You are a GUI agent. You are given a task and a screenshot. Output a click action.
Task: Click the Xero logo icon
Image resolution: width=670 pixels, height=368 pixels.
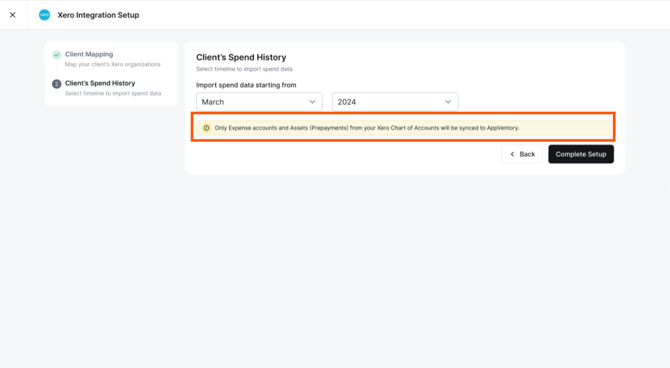[44, 15]
